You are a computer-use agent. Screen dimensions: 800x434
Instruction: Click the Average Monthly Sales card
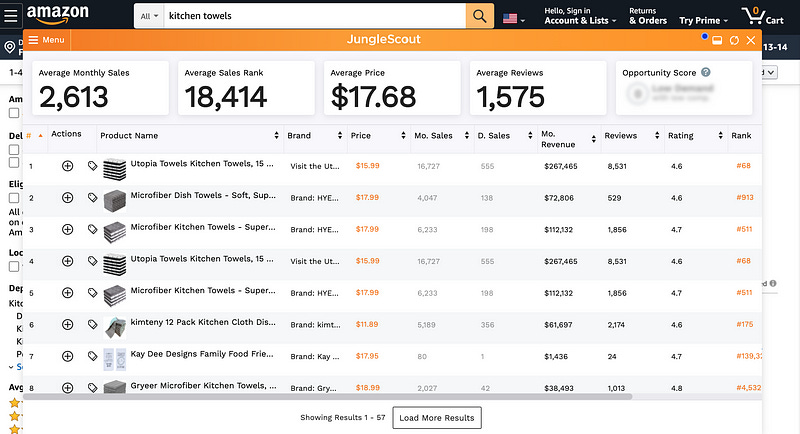point(101,88)
